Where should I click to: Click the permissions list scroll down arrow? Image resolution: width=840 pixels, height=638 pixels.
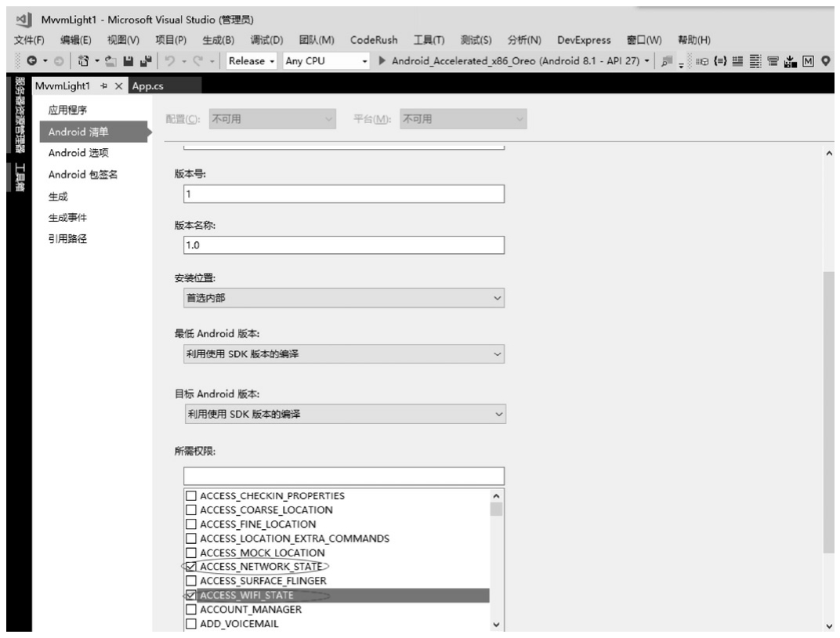point(496,624)
